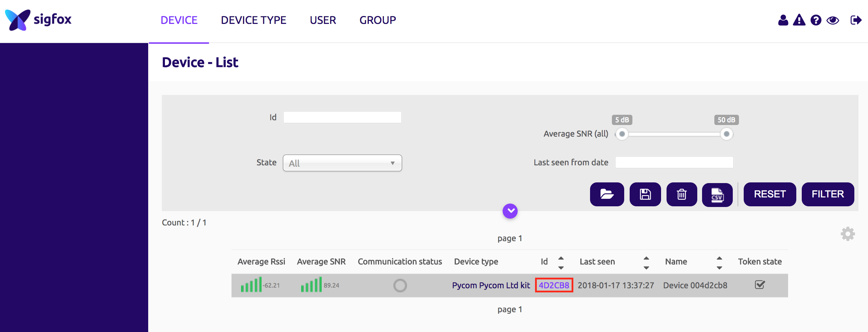
Task: Switch to the DEVICE TYPE tab
Action: click(x=253, y=20)
